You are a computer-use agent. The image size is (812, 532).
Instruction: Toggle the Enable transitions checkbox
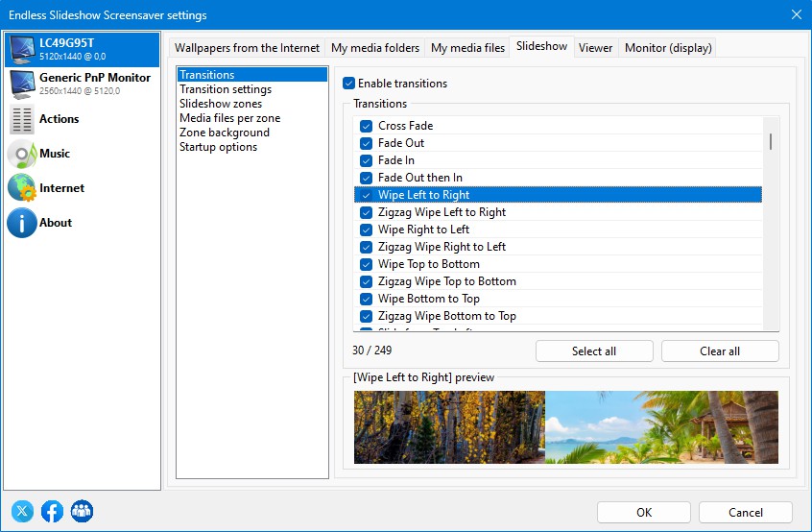coord(349,84)
